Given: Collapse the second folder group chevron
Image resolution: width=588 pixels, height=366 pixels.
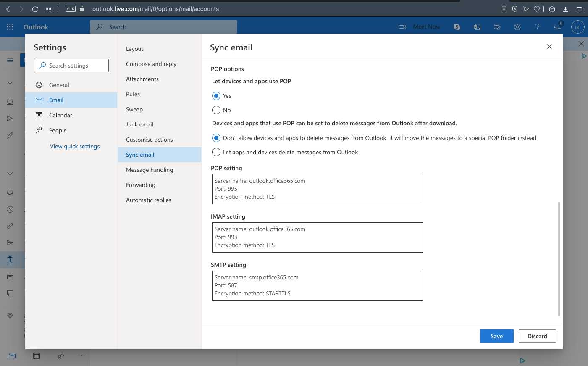Looking at the screenshot, I should click(10, 174).
